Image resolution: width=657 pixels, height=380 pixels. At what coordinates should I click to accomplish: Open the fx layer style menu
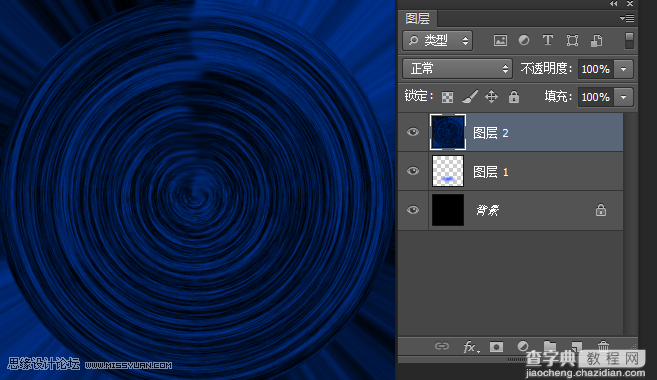(x=471, y=346)
